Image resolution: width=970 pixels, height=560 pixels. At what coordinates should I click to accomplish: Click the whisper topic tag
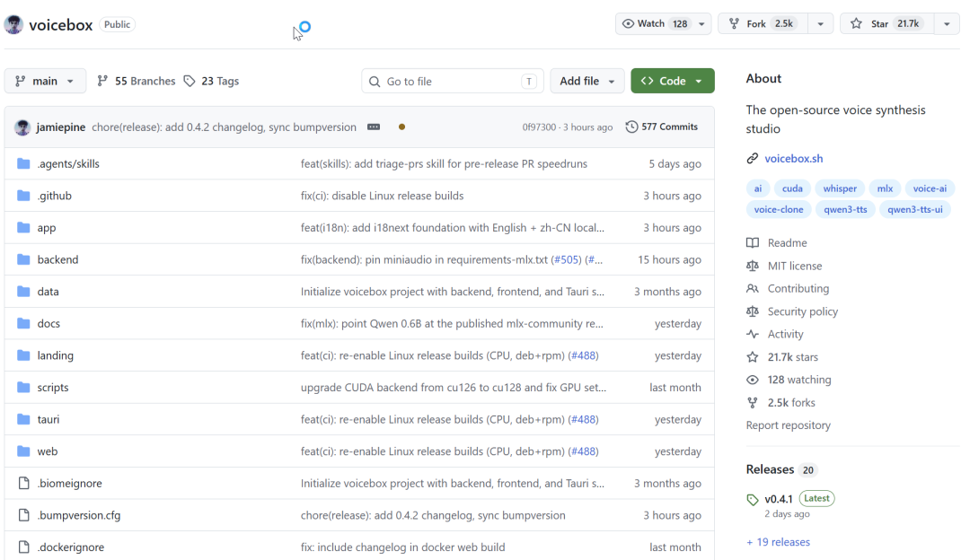pyautogui.click(x=840, y=188)
